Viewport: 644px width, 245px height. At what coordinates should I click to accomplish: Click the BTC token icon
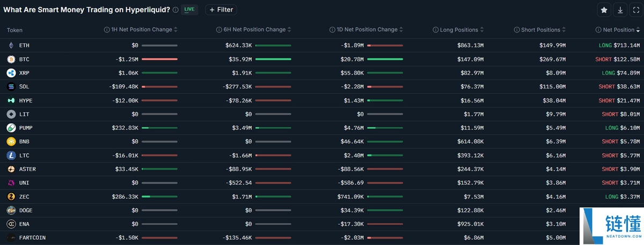[x=11, y=59]
